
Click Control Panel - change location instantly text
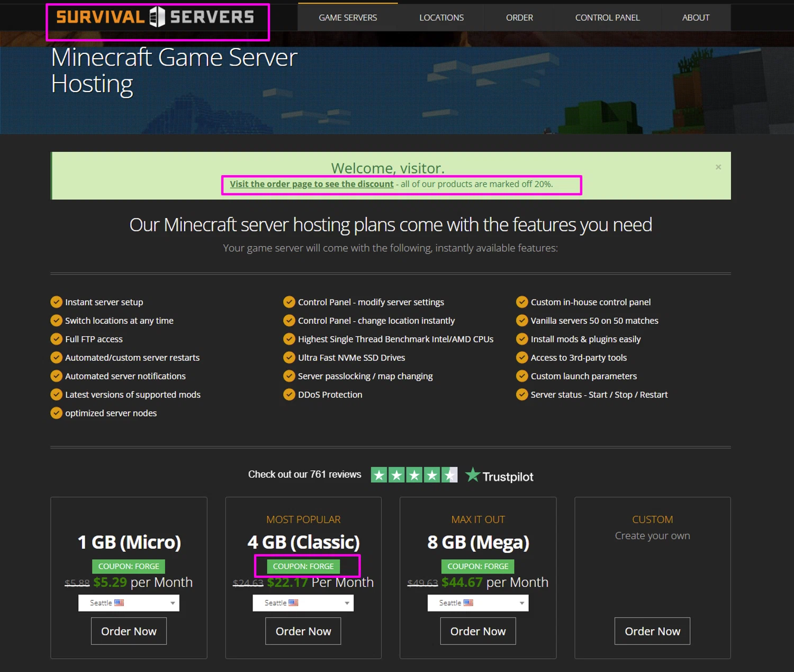tap(376, 321)
